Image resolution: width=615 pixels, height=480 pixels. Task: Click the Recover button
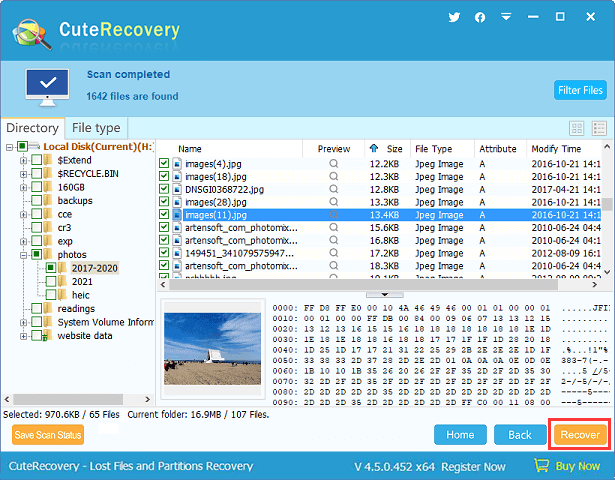pyautogui.click(x=580, y=435)
